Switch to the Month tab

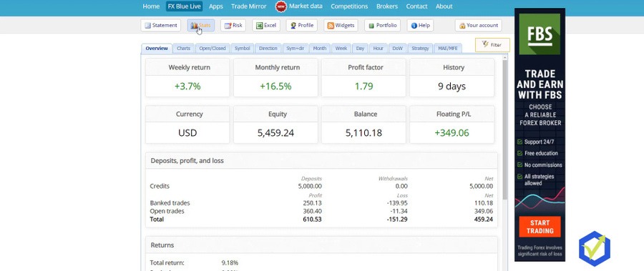click(x=320, y=49)
